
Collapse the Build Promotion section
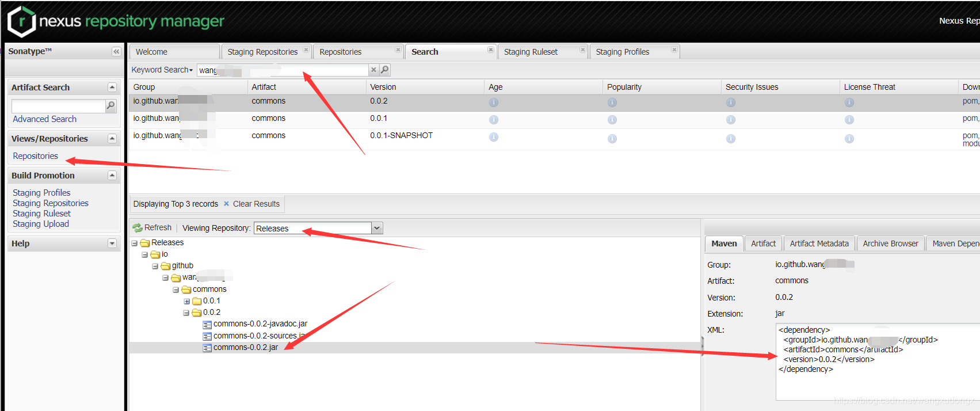pos(112,175)
